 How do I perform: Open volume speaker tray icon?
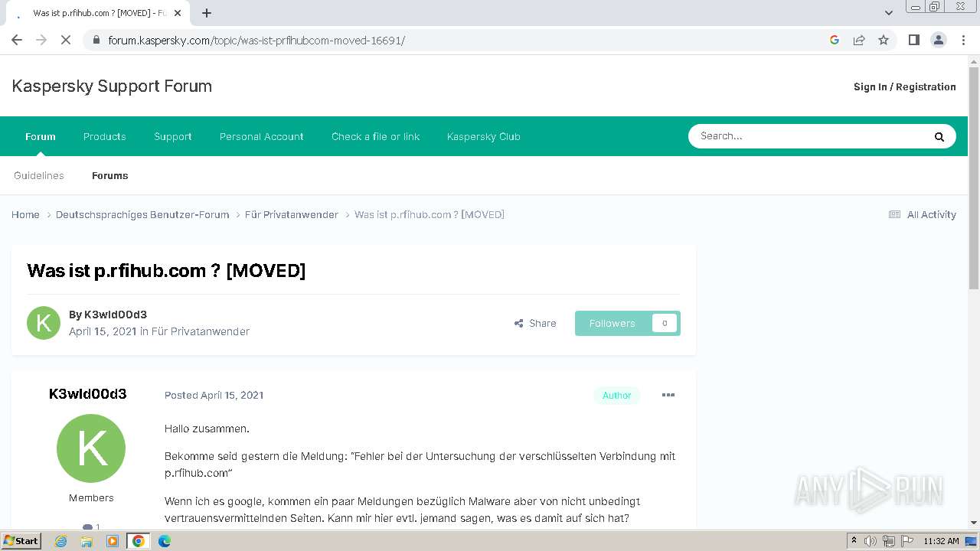[871, 541]
